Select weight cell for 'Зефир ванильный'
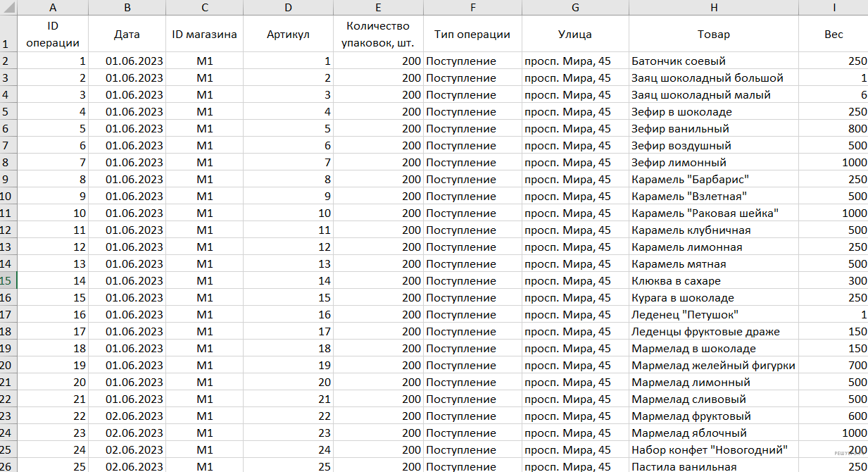 (834, 129)
